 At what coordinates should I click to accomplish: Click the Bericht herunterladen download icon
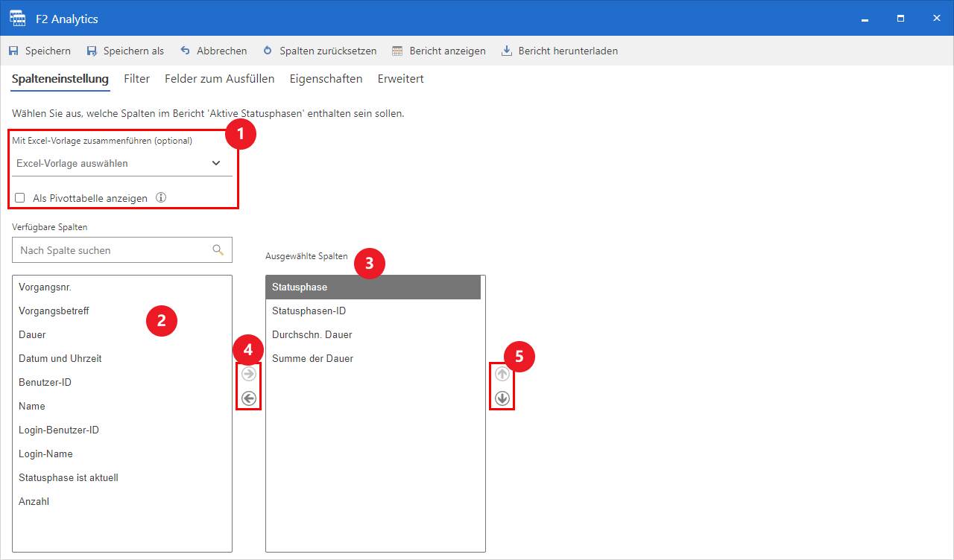click(x=507, y=51)
